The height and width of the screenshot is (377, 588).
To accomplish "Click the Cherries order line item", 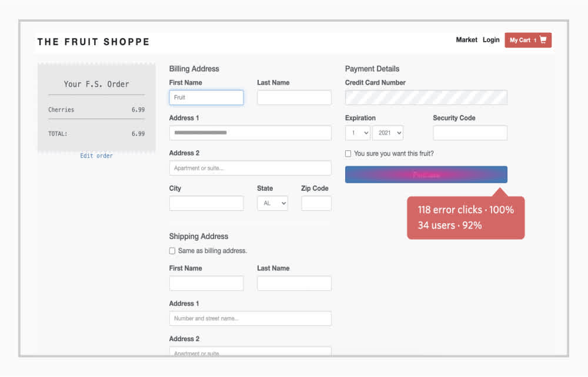I will [x=96, y=110].
